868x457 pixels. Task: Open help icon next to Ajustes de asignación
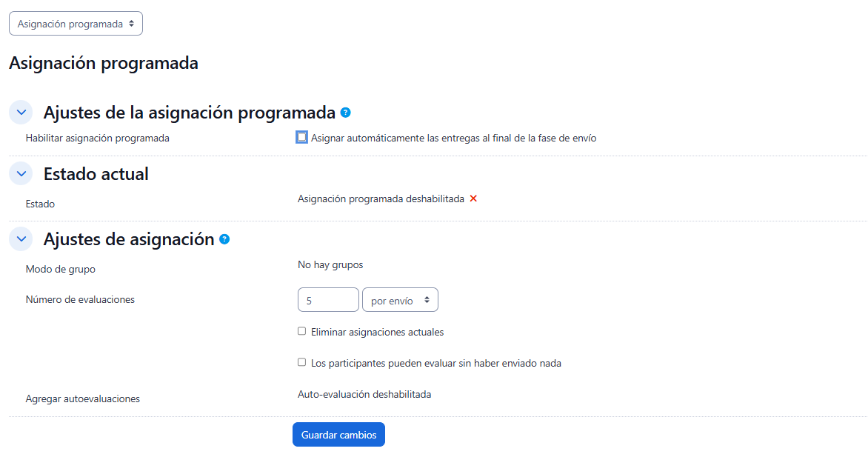pos(224,239)
